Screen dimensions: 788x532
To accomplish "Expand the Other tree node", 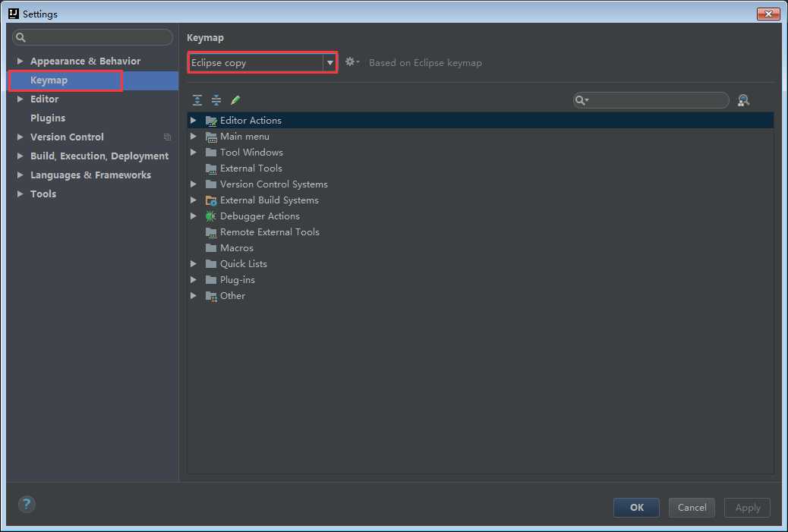I will [194, 296].
